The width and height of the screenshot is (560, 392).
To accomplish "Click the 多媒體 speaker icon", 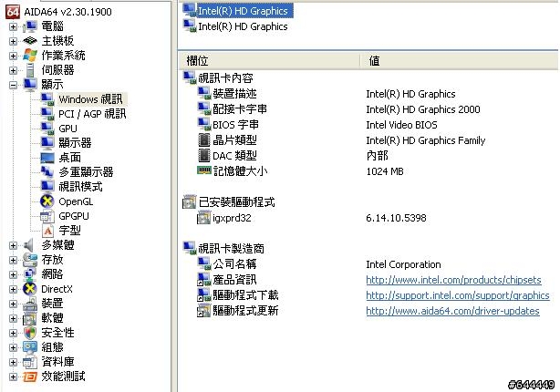I will [28, 245].
